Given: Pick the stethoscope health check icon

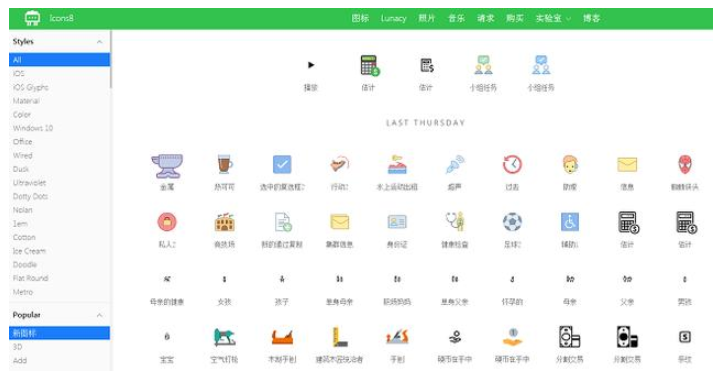Looking at the screenshot, I should (x=455, y=222).
